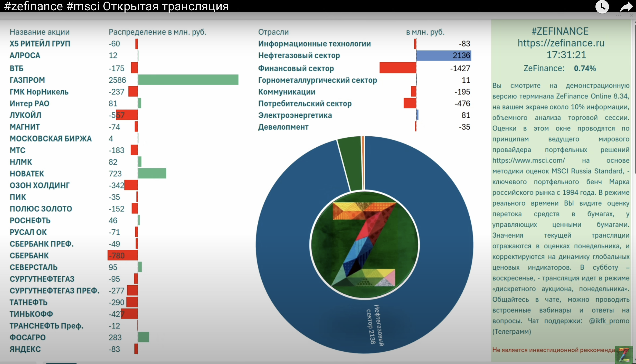Click the green ГАЗПРОМ bar in chart
The height and width of the screenshot is (364, 636).
click(x=188, y=80)
